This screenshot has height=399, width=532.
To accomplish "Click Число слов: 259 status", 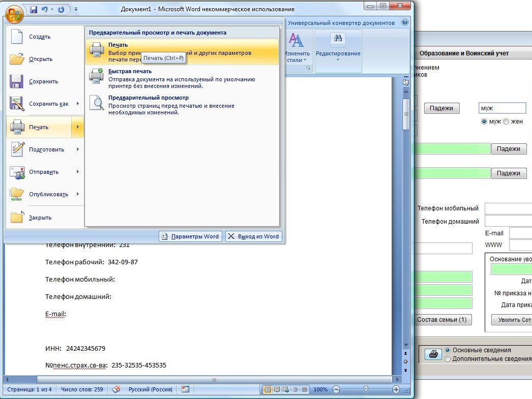I will pos(82,389).
